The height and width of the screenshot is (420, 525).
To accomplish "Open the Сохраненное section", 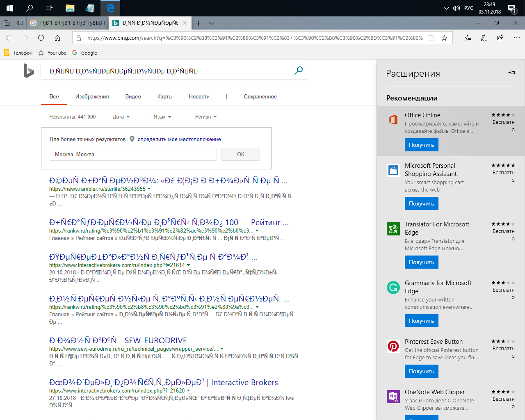I will pos(260,97).
